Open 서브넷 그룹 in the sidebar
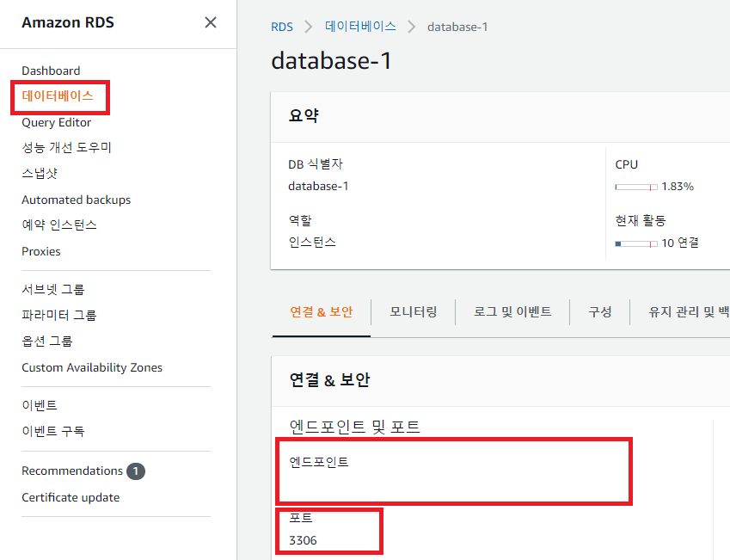Screen dimensions: 730x560 click(x=53, y=289)
